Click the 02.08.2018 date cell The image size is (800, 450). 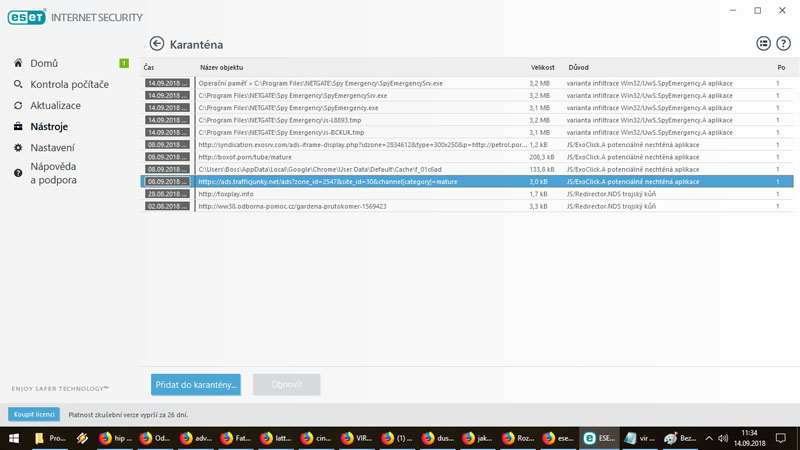click(x=167, y=206)
